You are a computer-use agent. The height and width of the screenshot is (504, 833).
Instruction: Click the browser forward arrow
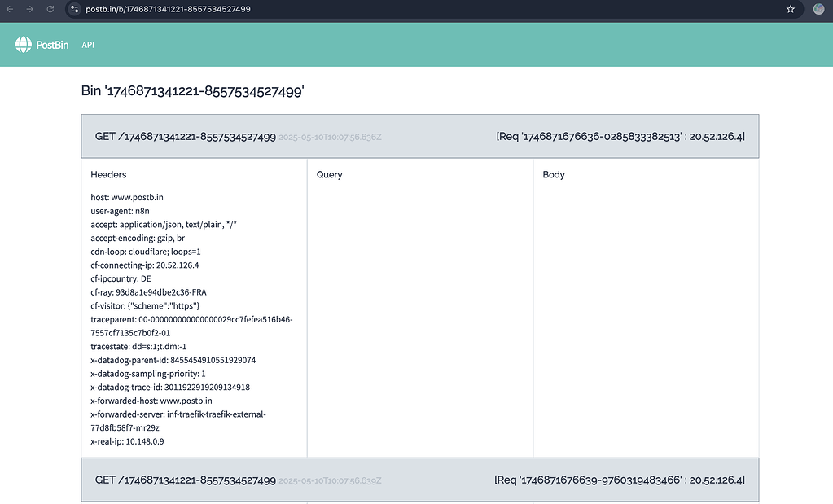[x=31, y=10]
